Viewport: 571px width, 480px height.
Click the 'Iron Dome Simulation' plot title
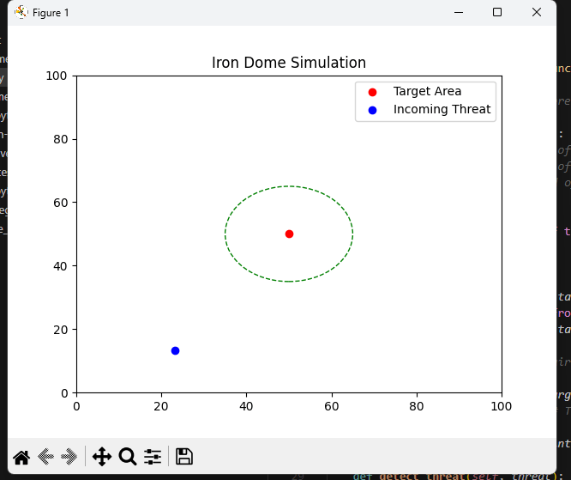click(x=289, y=63)
